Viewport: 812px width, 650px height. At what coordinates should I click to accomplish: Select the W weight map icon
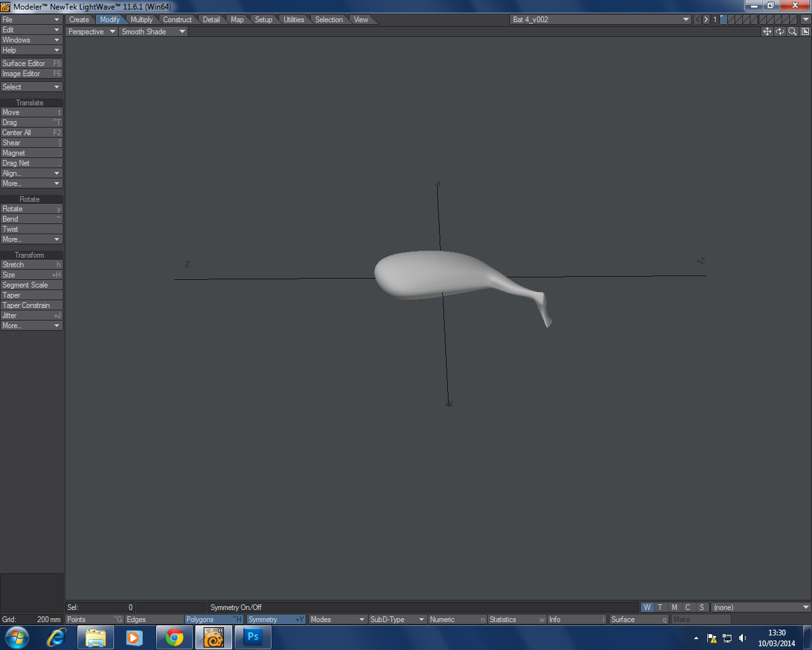[x=646, y=607]
